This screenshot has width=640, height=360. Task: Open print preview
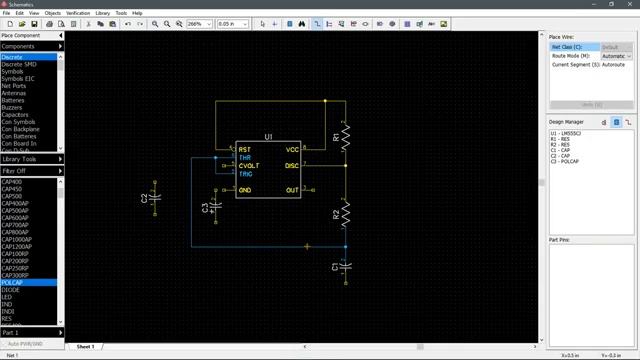point(61,24)
